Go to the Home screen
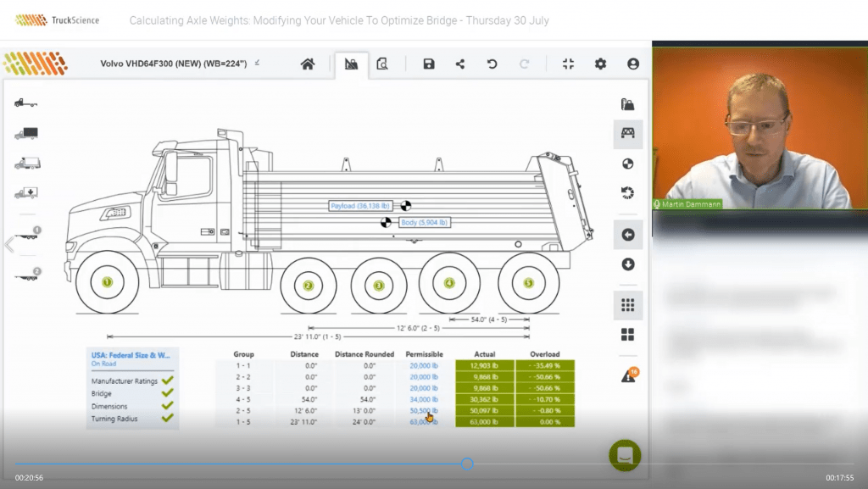 coord(309,64)
